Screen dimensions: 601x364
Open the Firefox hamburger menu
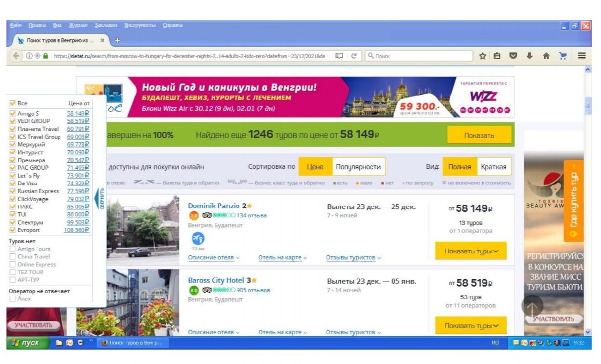pos(581,56)
